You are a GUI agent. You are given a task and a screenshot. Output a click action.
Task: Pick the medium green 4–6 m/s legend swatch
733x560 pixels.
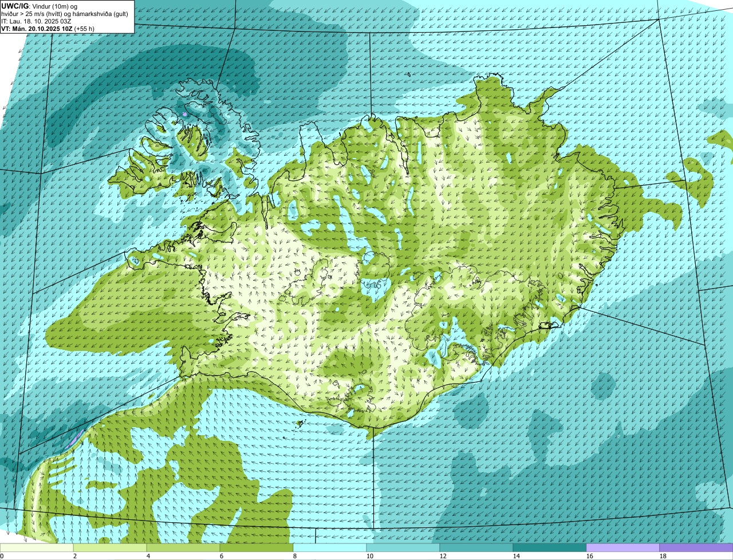pyautogui.click(x=183, y=547)
